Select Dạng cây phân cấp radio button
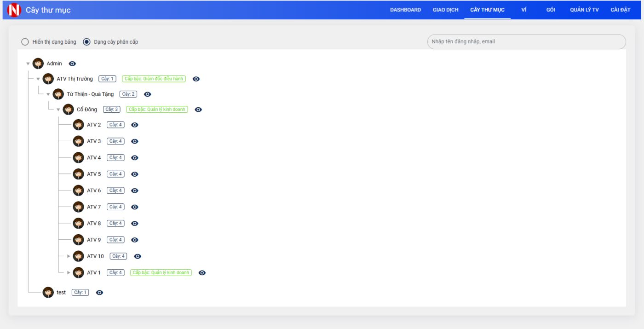The height and width of the screenshot is (329, 644). pos(86,42)
